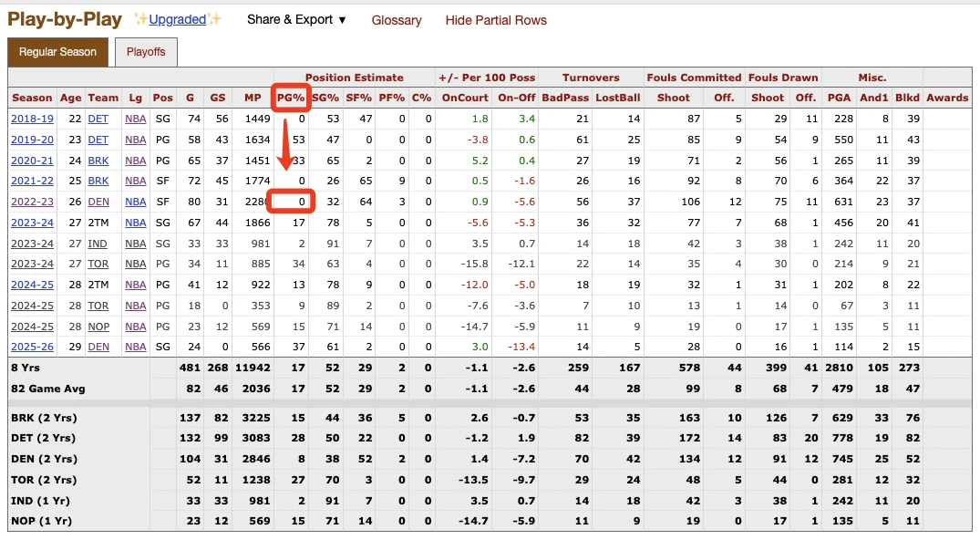
Task: Sort table by MP column header
Action: coord(253,98)
